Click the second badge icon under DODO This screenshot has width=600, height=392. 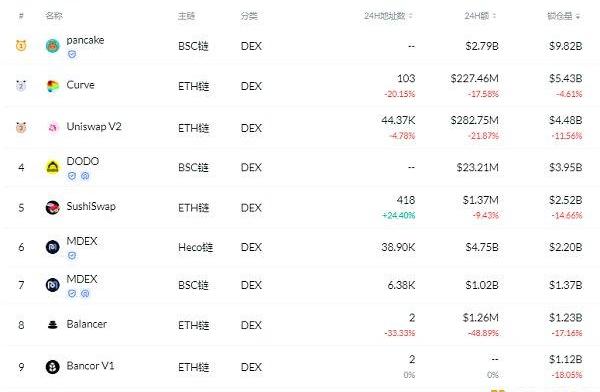click(85, 176)
